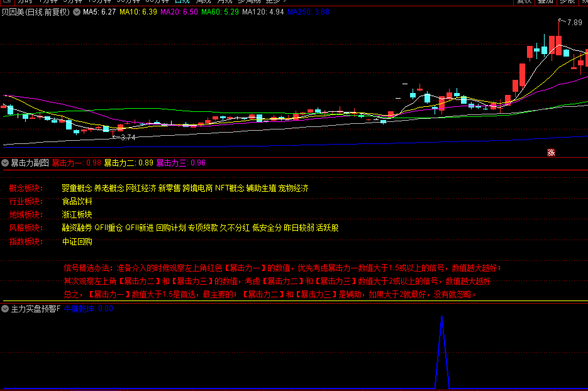
Task: Click the 牛赚乾坤: 0.00 value
Action: coord(89,309)
